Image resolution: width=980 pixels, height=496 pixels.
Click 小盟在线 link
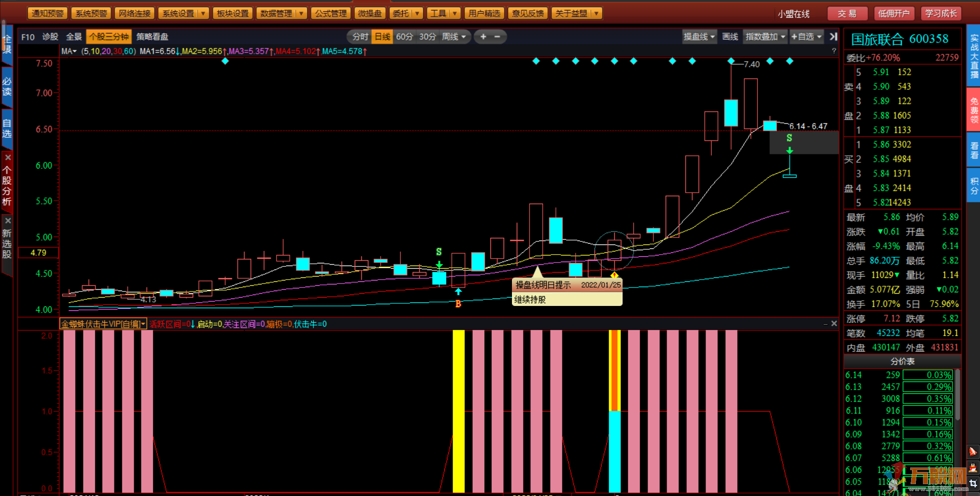(793, 14)
